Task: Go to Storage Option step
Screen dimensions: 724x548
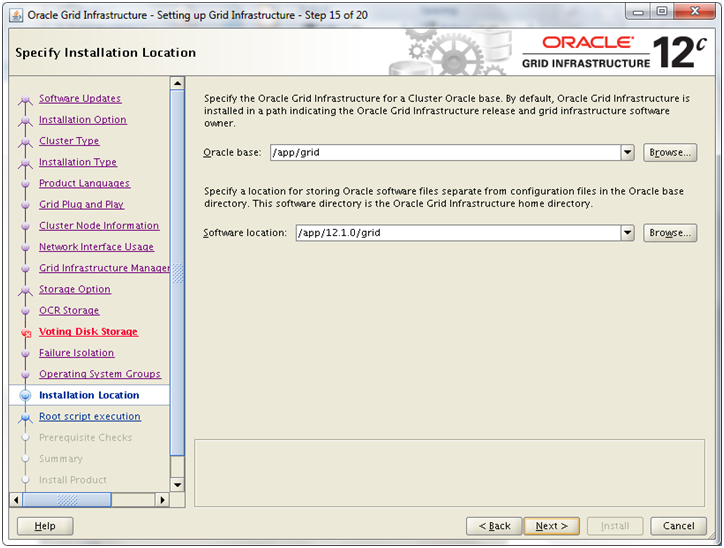Action: click(75, 289)
